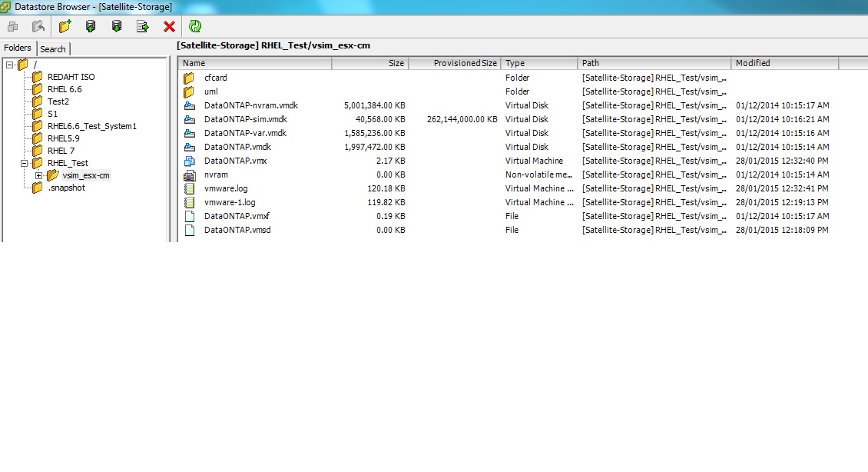Sort file list by Name column
The width and height of the screenshot is (868, 472).
pos(255,63)
